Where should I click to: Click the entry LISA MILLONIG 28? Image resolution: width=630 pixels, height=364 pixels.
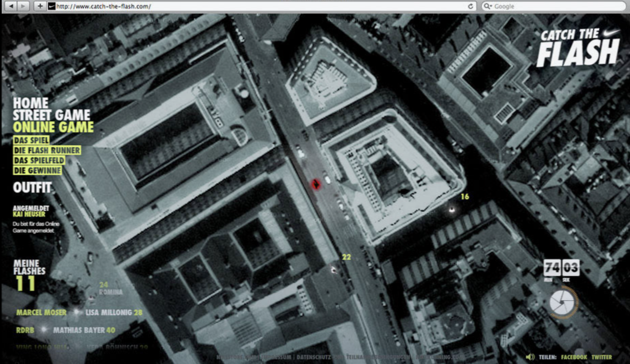tap(114, 312)
